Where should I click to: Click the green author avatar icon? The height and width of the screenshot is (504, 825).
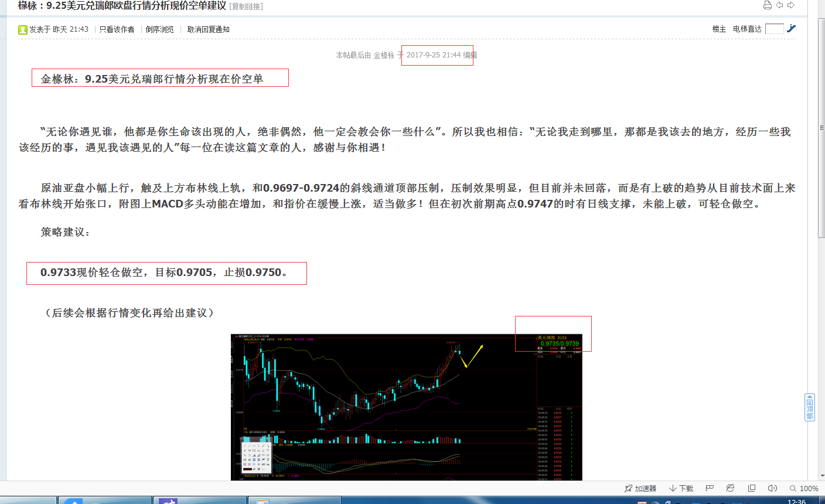click(x=23, y=29)
